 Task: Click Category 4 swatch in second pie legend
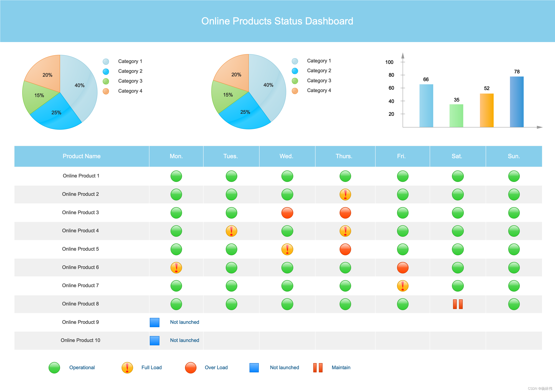(295, 91)
